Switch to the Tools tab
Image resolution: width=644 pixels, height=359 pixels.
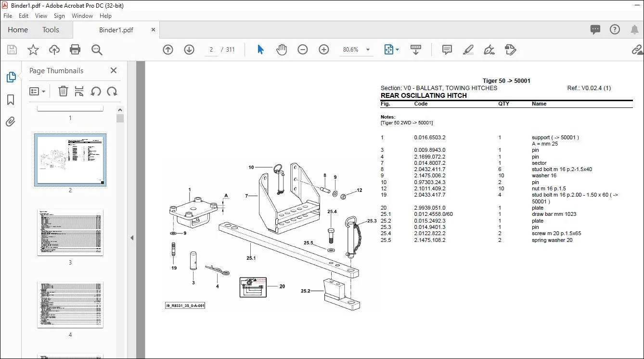click(x=51, y=30)
